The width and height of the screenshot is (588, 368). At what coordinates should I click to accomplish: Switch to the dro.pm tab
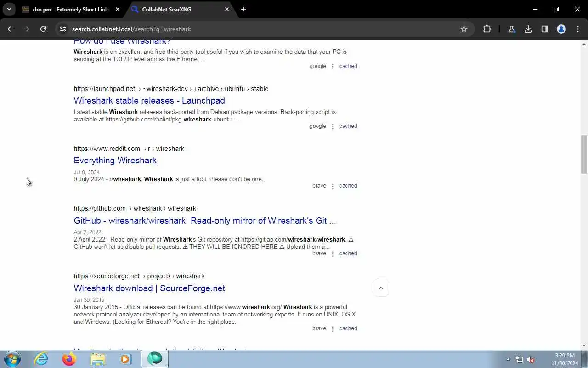[x=71, y=9]
